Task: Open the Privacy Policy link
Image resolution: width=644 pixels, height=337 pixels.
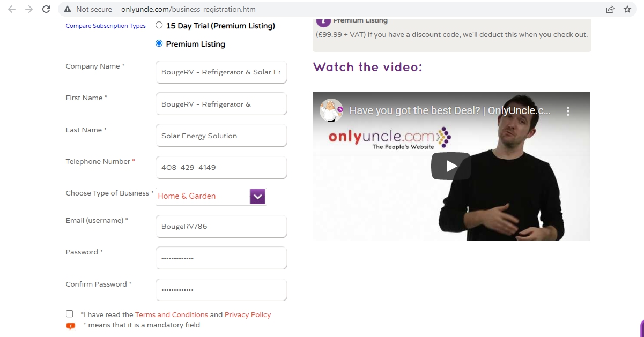Action: [x=248, y=314]
